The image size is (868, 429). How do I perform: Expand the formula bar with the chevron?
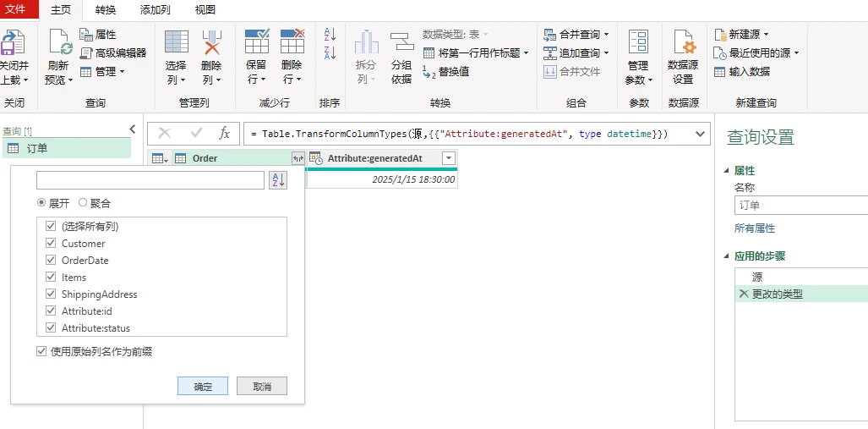click(x=700, y=134)
